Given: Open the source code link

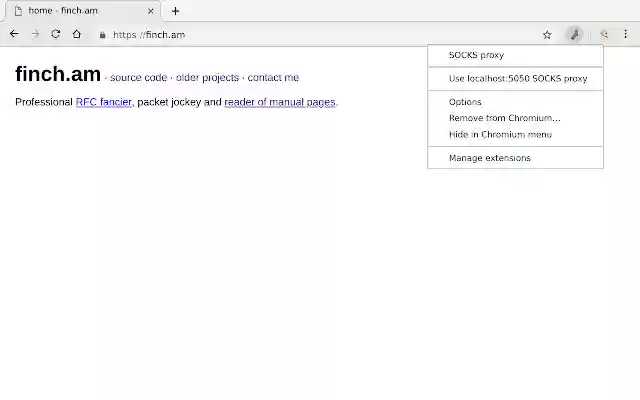Looking at the screenshot, I should pos(138,78).
